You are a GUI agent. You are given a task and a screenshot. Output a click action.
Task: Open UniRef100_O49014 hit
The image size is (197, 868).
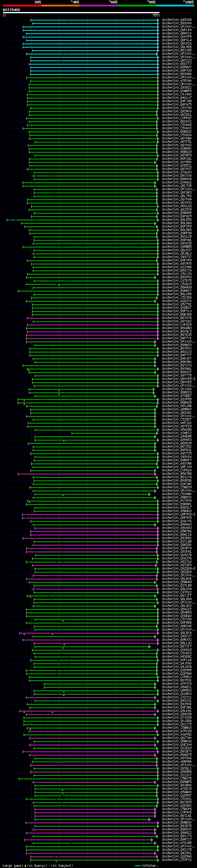click(176, 457)
